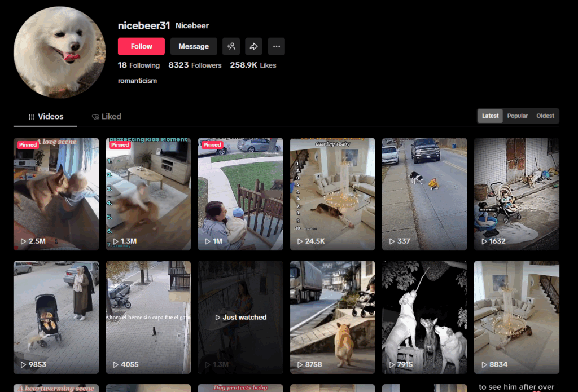The image size is (578, 392).
Task: Click the share arrow icon
Action: (x=253, y=46)
